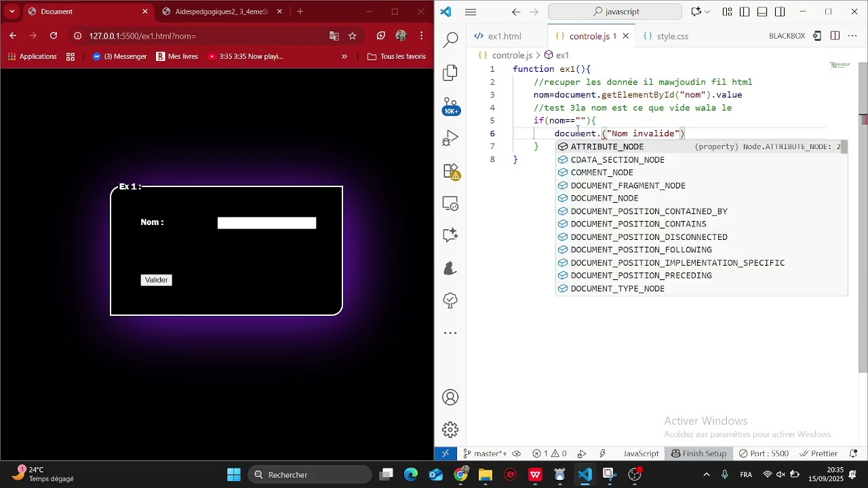Open Accounts in VS Code activity bar

click(451, 397)
